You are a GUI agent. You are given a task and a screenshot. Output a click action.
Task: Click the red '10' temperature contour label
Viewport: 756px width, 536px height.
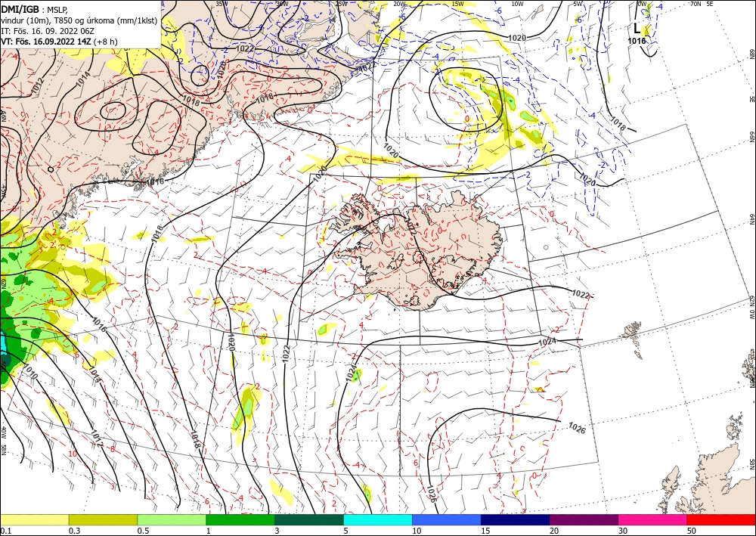pos(73,454)
